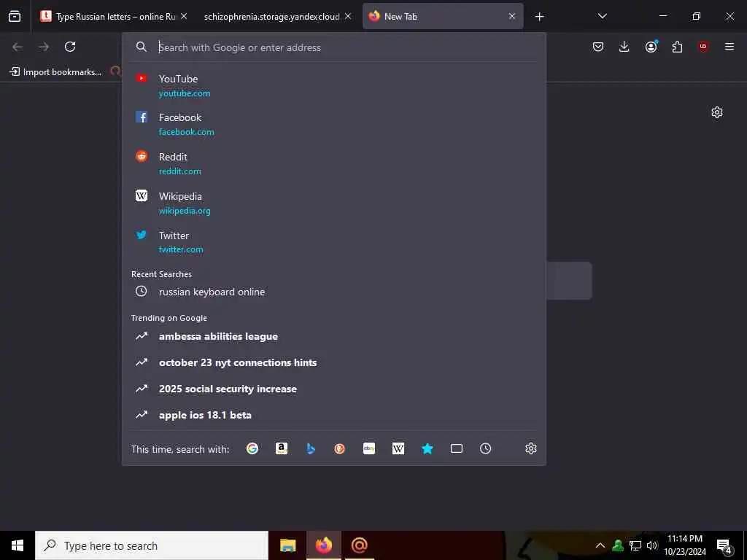
Task: Search this time with eBay
Action: tap(369, 448)
